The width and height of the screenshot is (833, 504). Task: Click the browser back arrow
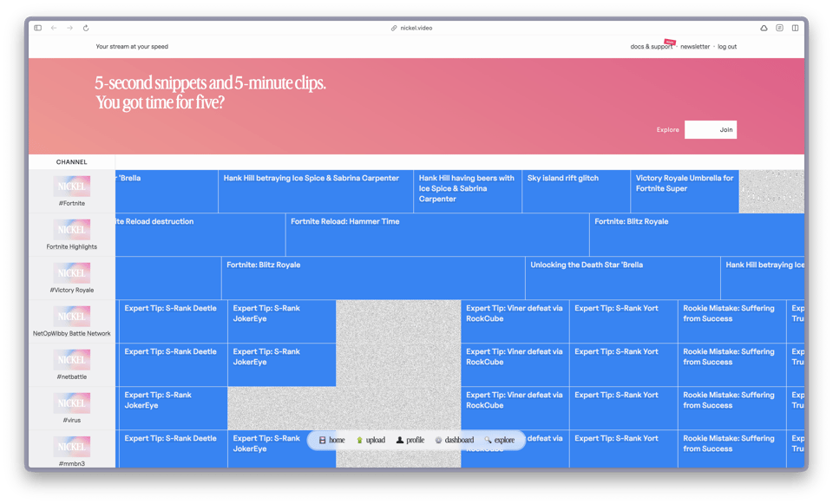pyautogui.click(x=56, y=28)
